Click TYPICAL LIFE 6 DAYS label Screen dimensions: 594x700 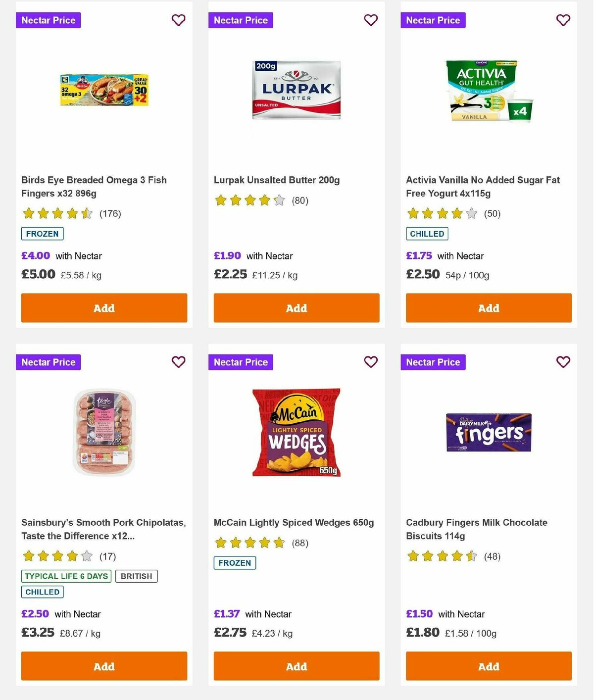point(66,576)
